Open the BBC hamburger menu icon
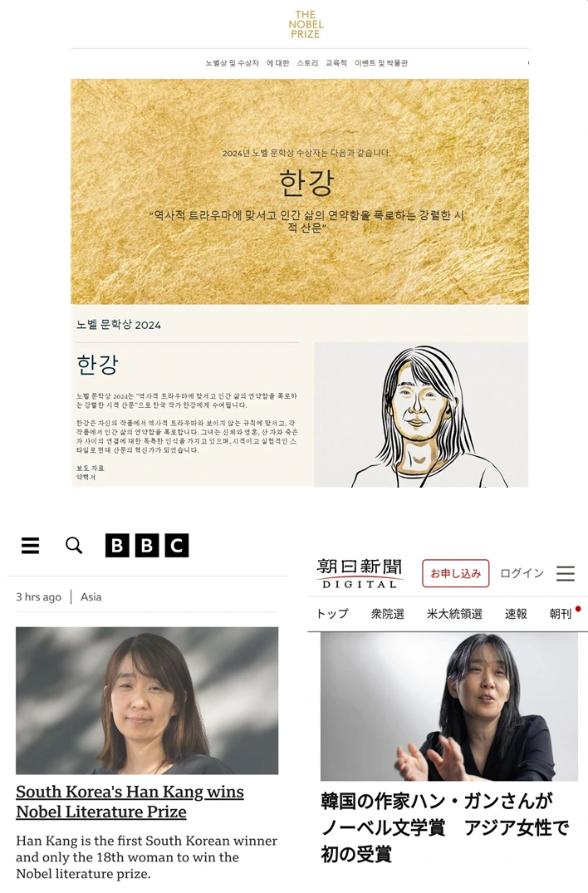This screenshot has width=588, height=893. (x=30, y=546)
